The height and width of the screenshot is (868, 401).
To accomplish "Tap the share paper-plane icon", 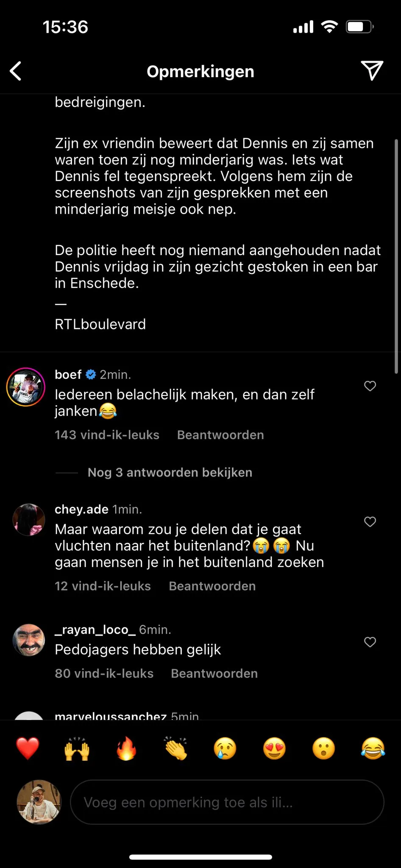I will tap(372, 70).
